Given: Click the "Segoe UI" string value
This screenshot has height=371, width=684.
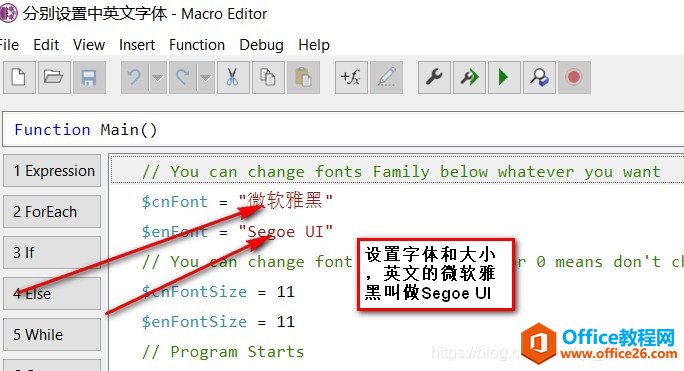Looking at the screenshot, I should coord(286,232).
